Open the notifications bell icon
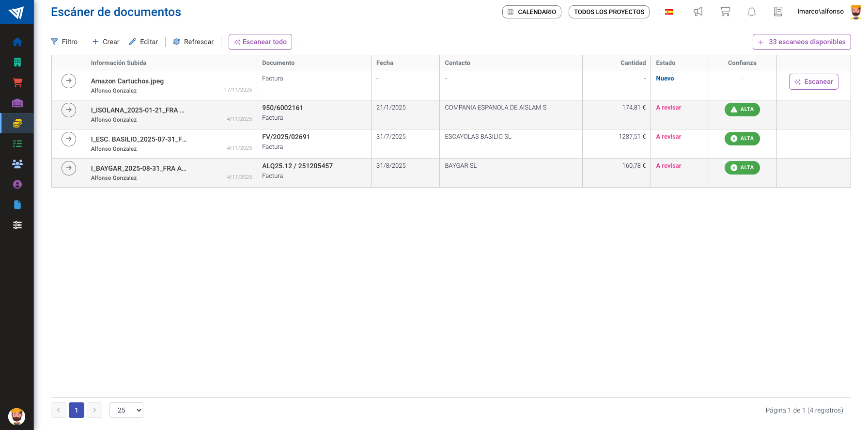 point(751,12)
